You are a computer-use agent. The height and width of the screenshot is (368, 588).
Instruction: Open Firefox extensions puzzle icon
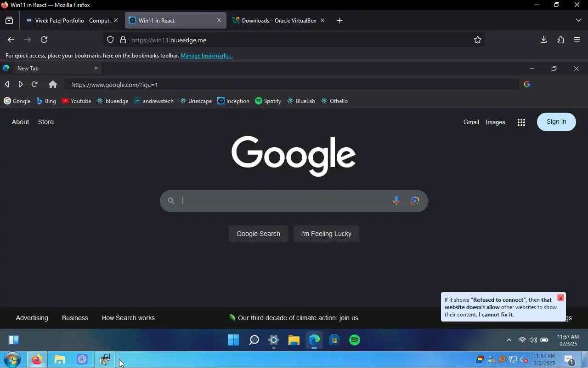[x=560, y=40]
